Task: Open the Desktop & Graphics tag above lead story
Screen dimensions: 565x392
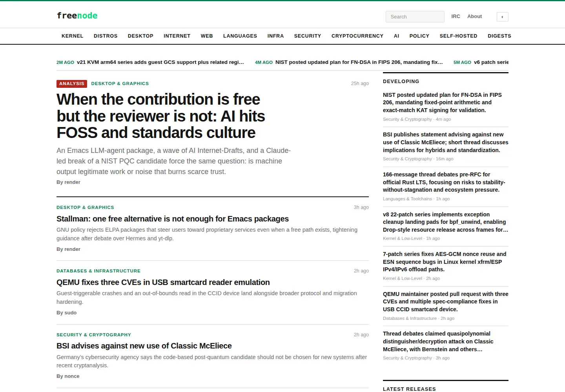Action: 120,84
